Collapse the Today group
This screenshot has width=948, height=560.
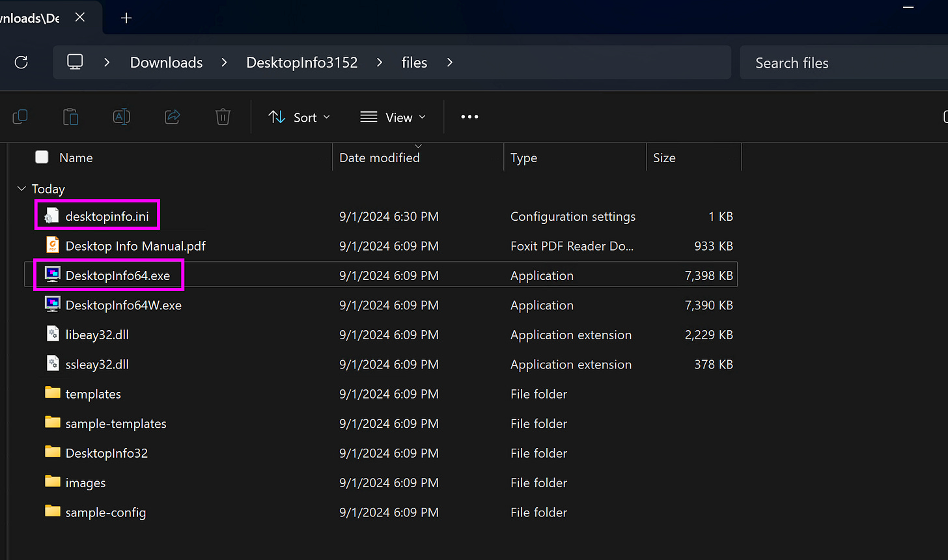point(21,188)
